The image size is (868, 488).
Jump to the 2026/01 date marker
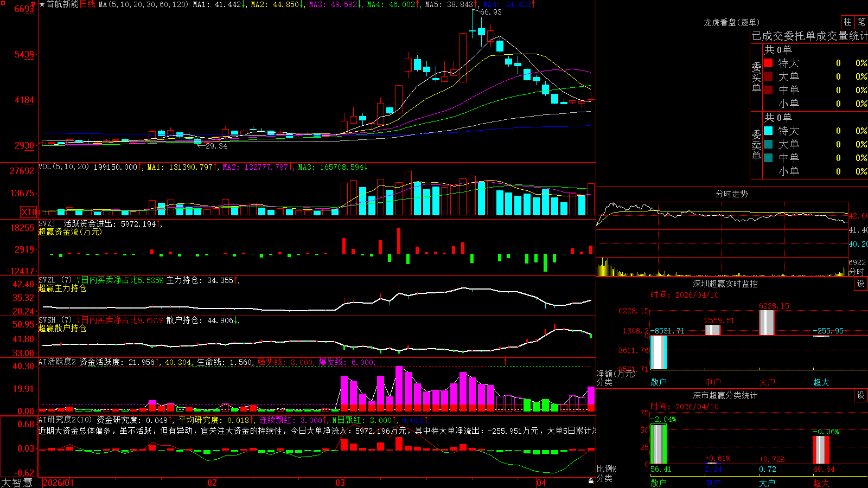click(59, 483)
